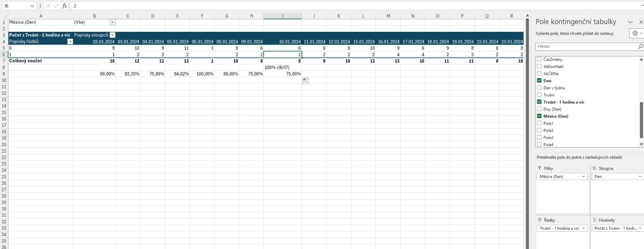Check the Pole3 field checkbox
Screen dimensions: 644x249
pyautogui.click(x=539, y=137)
